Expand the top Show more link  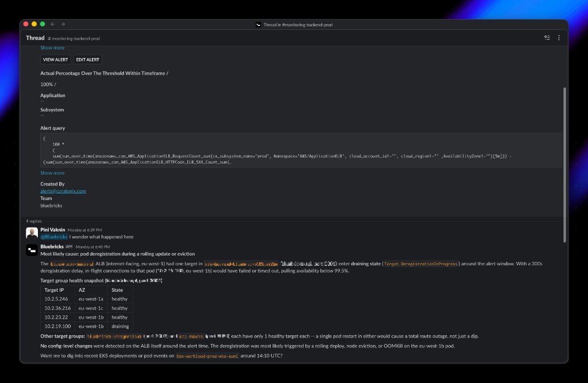[x=52, y=48]
